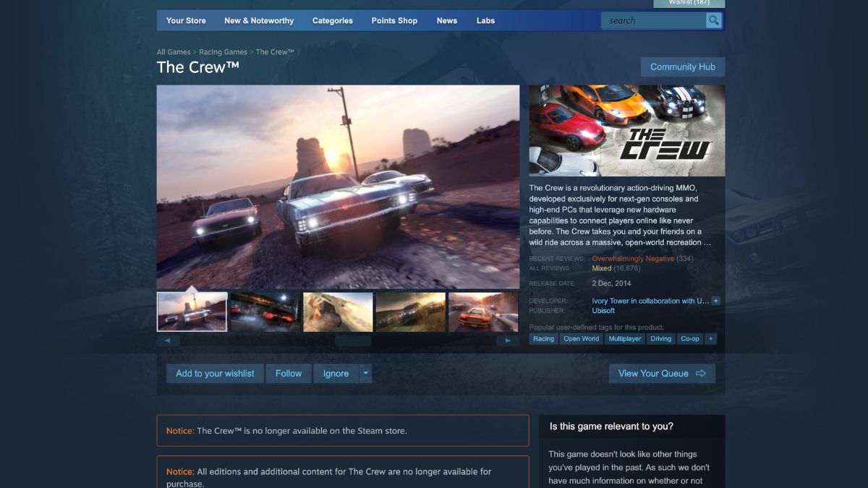Add The Crew to your wishlist
This screenshot has width=868, height=488.
click(214, 373)
